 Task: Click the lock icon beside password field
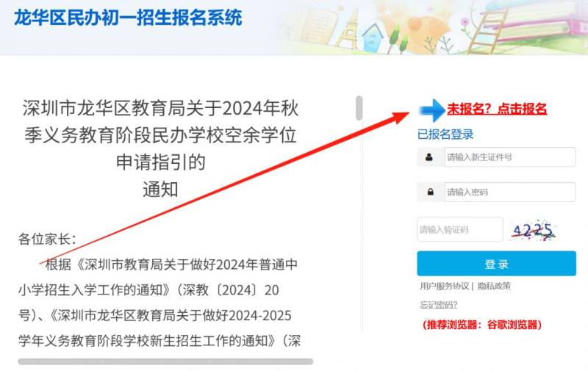pos(431,192)
